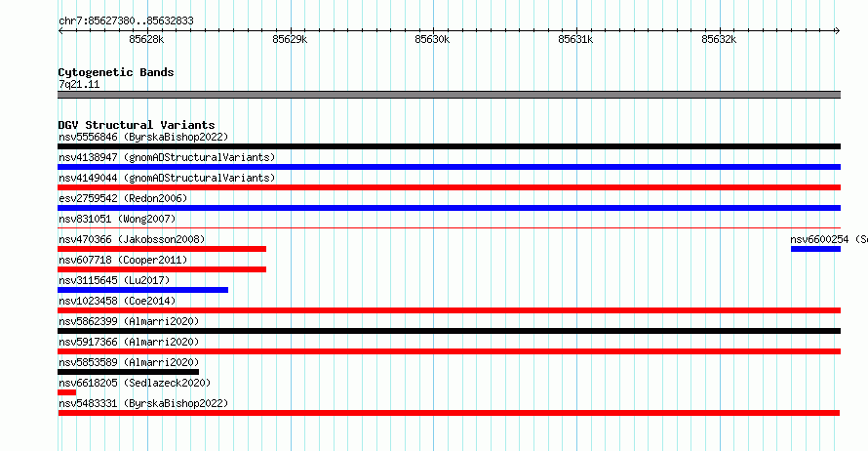Open the nsv470366 (Jakobsson2008) label
868x451 pixels.
[x=132, y=239]
